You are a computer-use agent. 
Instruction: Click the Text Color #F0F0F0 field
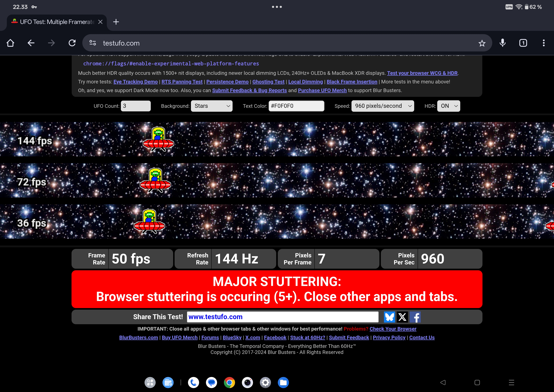296,106
